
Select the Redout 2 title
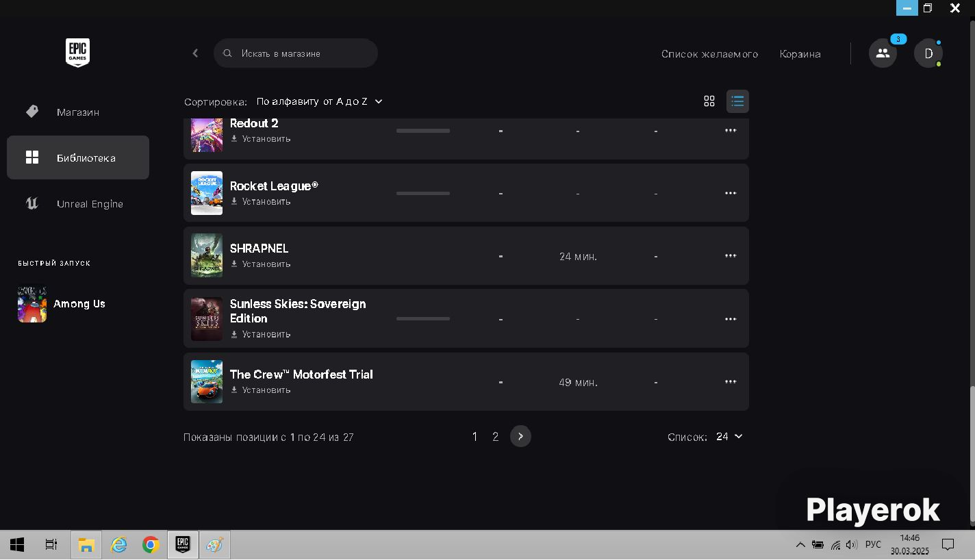(x=254, y=124)
